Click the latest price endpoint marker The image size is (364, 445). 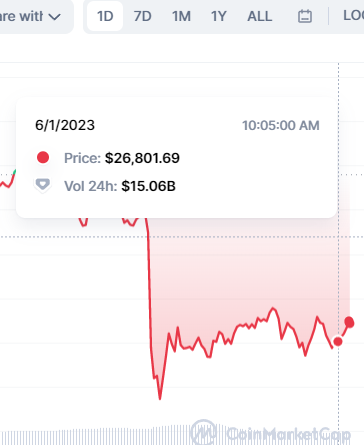(x=349, y=322)
